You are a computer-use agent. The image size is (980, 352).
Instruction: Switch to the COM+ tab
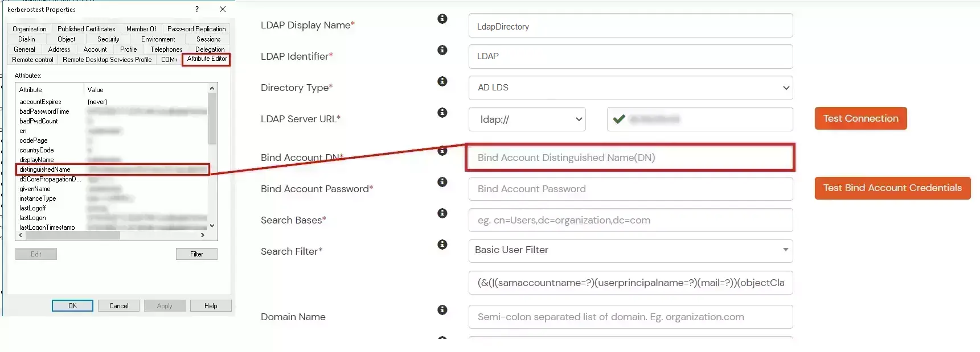click(x=170, y=60)
